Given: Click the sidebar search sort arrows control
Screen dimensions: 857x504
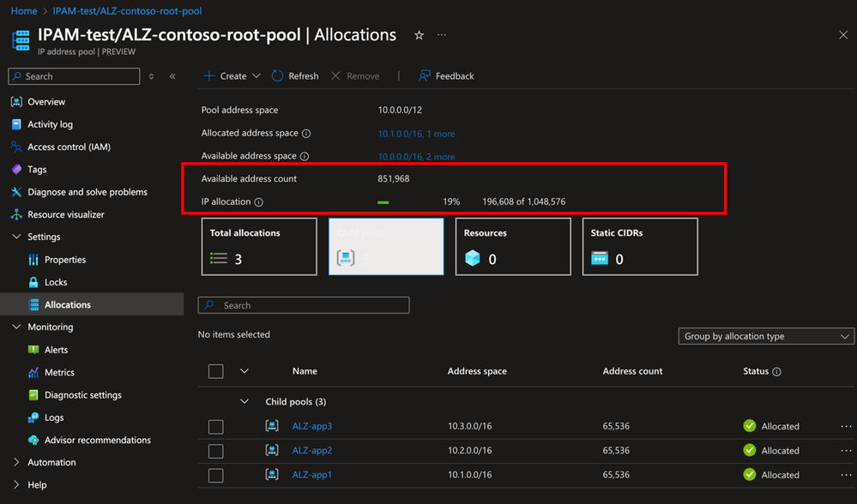Looking at the screenshot, I should point(151,76).
